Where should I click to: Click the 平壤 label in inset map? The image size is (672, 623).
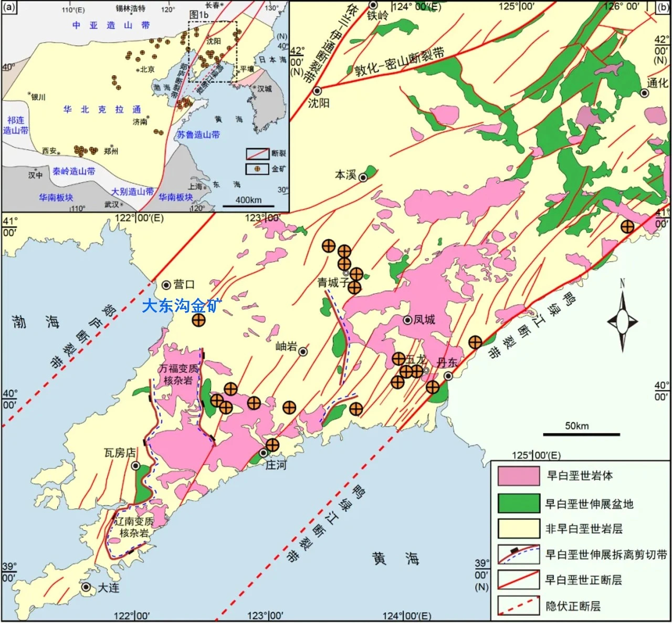(x=247, y=69)
